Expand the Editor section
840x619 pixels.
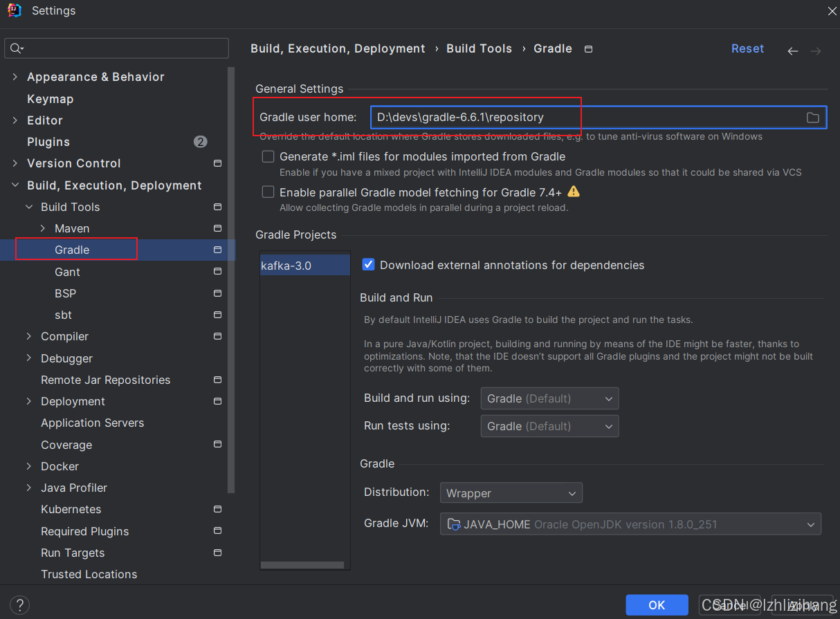(x=15, y=120)
